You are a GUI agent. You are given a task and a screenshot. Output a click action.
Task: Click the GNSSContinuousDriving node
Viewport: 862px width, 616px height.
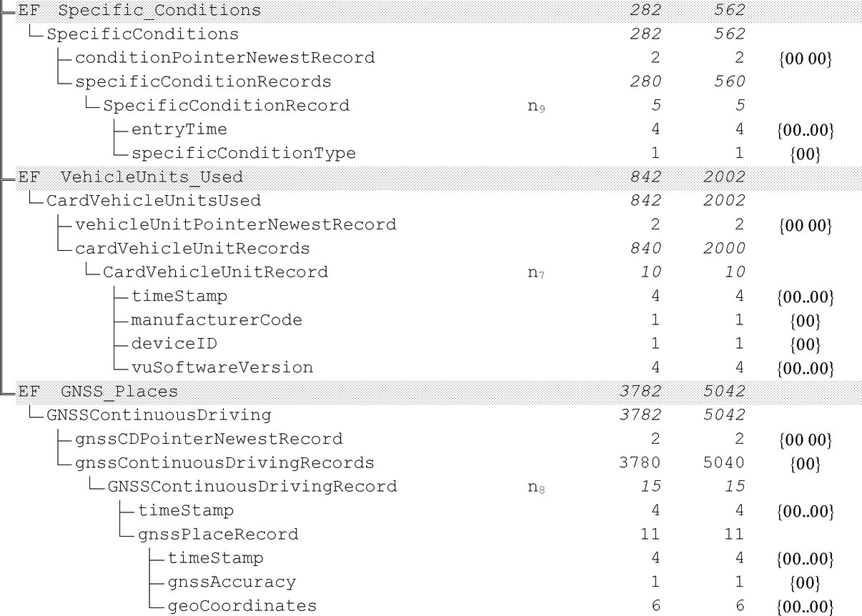(x=159, y=415)
